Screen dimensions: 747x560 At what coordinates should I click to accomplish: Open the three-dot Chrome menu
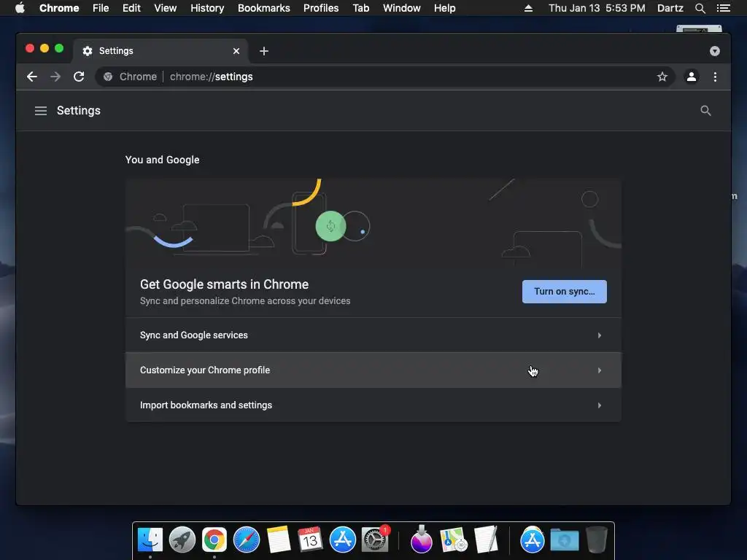click(715, 77)
